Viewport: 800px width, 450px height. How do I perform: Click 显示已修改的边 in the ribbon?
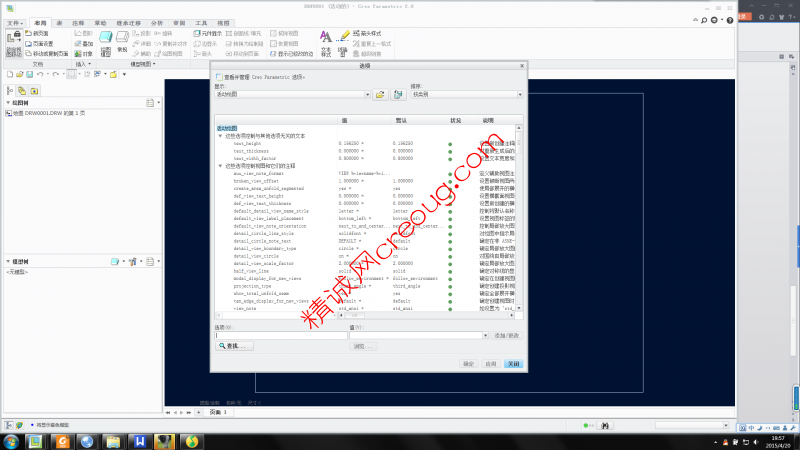(291, 53)
